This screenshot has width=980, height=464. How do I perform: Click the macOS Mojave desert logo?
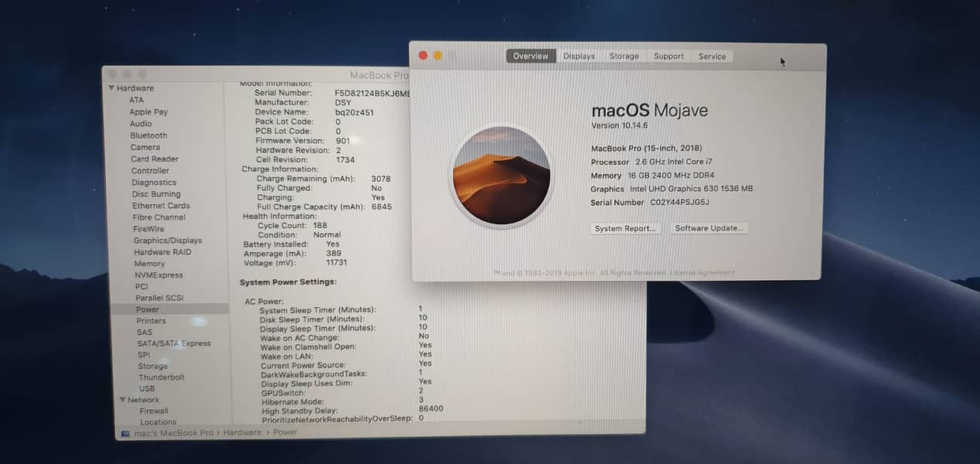501,176
